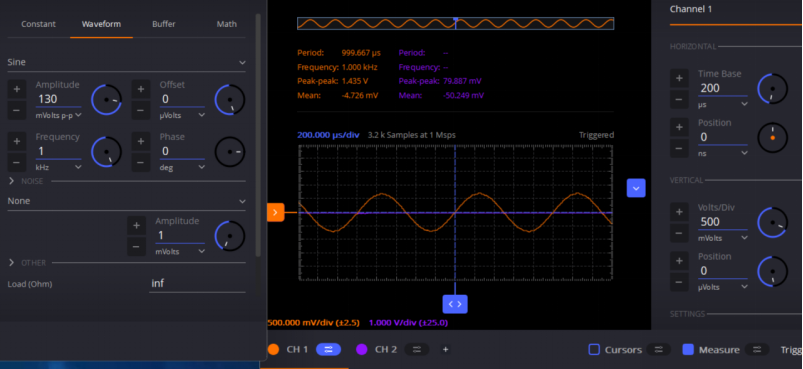Increase the Phase with plus button

point(141,141)
